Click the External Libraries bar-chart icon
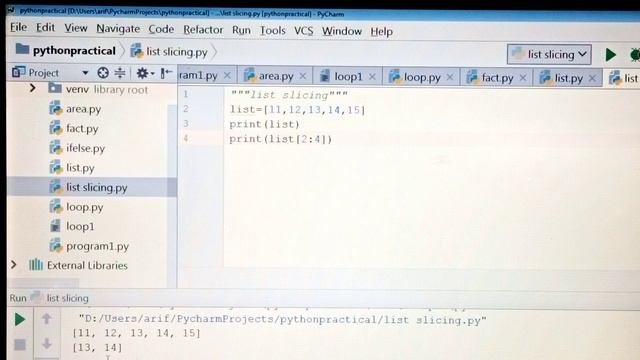This screenshot has width=640, height=360. 36,265
